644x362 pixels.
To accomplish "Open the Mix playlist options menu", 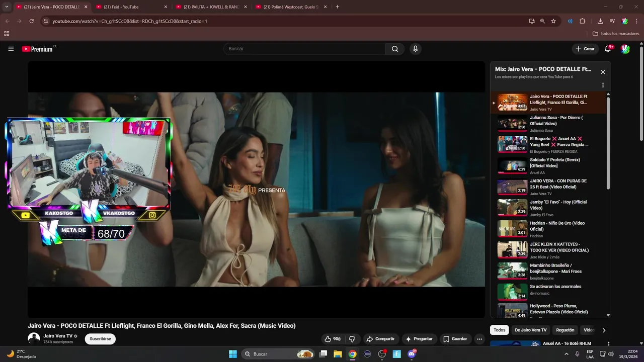I will coord(603,85).
